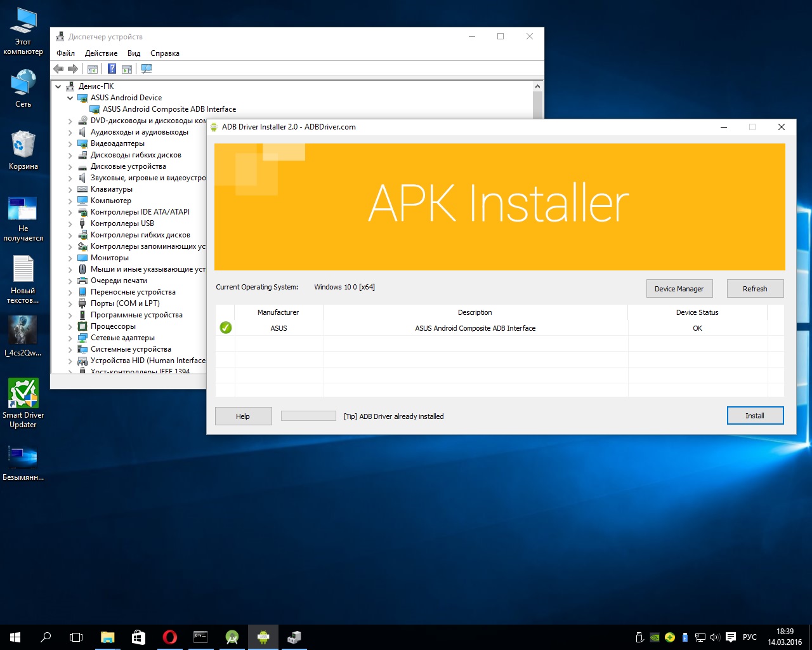Expand the Контроллеры USB category
The width and height of the screenshot is (812, 650).
tap(70, 223)
